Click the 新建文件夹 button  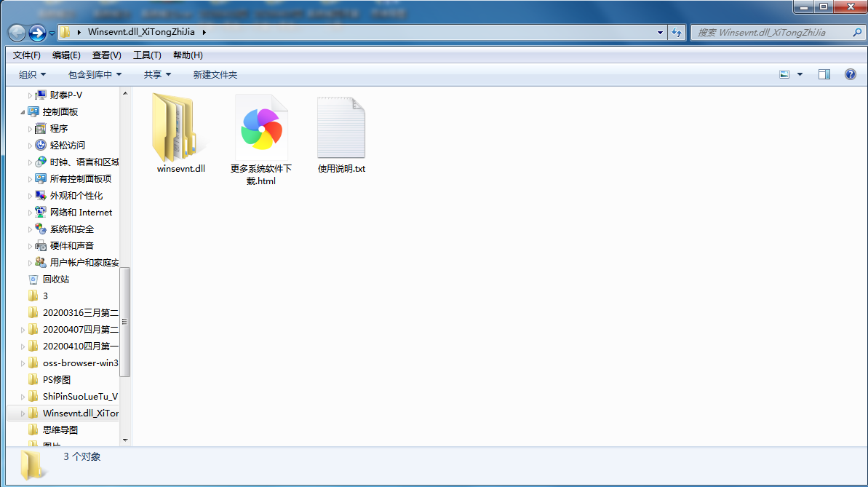click(215, 74)
